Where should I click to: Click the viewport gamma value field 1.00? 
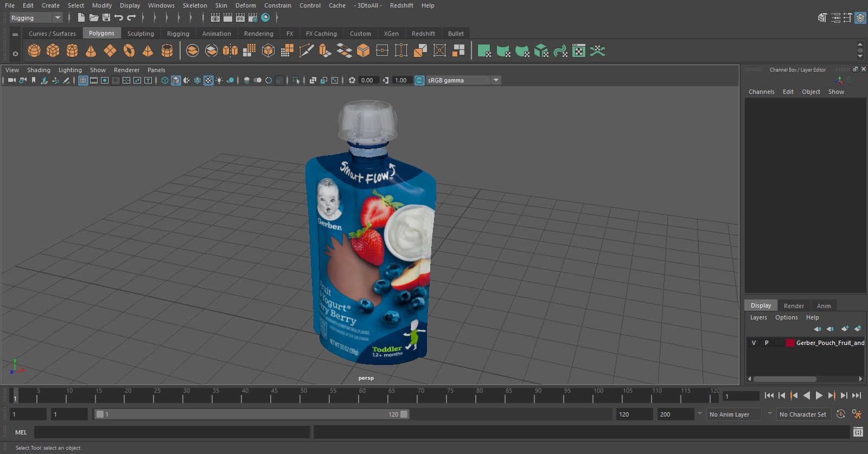coord(401,80)
